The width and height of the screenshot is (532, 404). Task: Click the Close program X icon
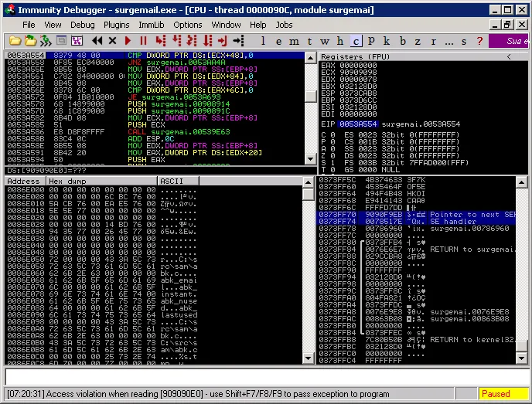(x=112, y=41)
